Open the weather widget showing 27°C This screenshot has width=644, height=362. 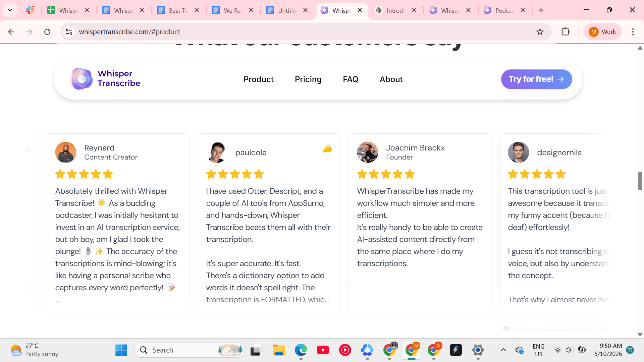click(x=34, y=350)
